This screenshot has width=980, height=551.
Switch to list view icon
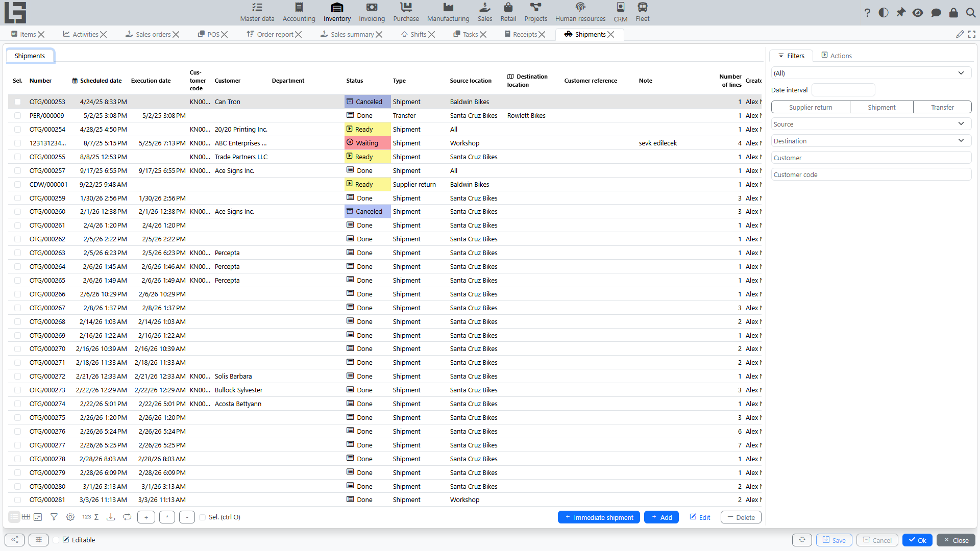click(x=14, y=517)
